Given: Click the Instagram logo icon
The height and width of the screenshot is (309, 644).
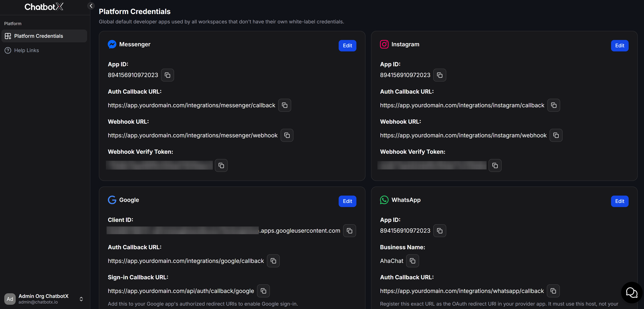Looking at the screenshot, I should [384, 44].
